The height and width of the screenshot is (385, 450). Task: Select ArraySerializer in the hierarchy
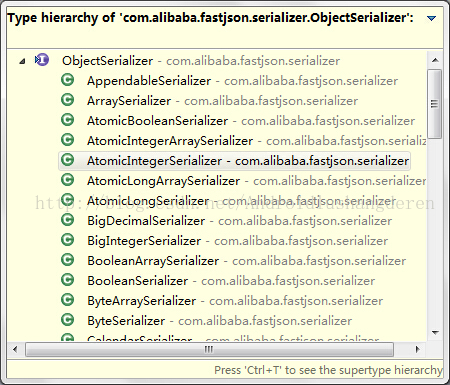click(222, 101)
